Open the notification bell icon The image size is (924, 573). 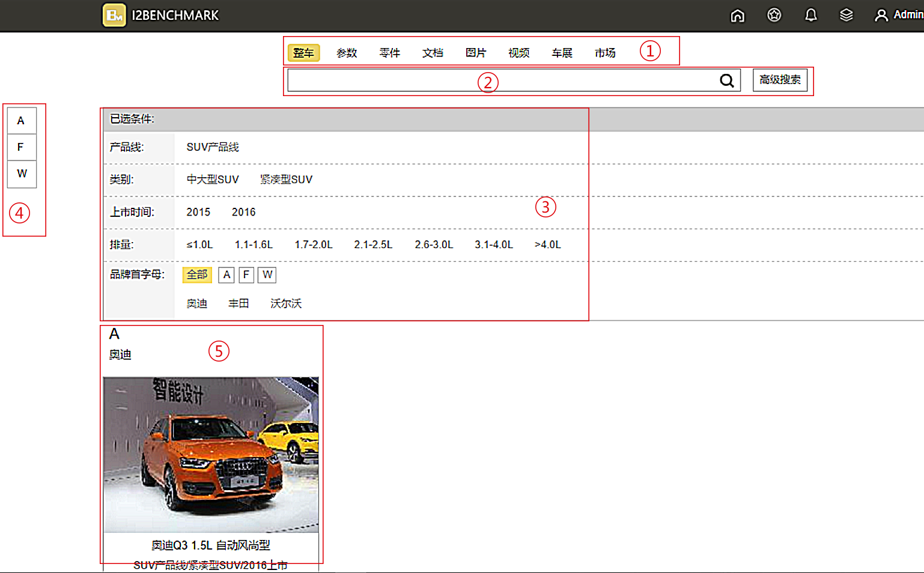(x=811, y=15)
